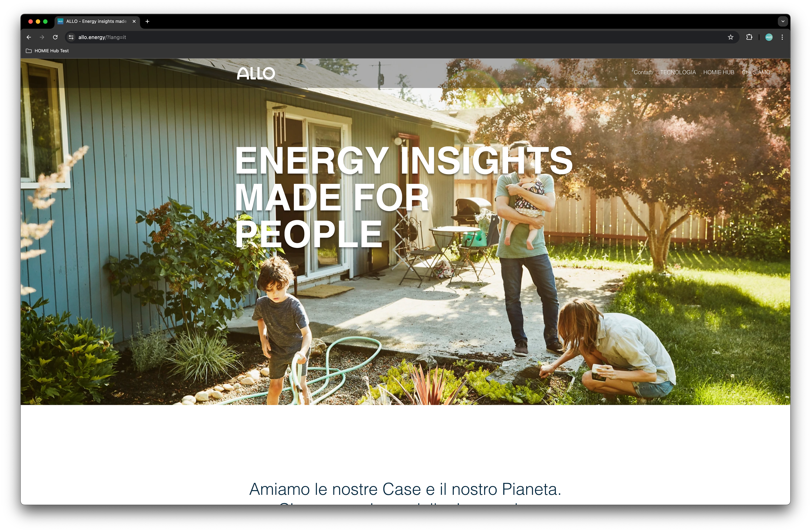Open Chrome's three-dot menu
811x532 pixels.
click(782, 37)
